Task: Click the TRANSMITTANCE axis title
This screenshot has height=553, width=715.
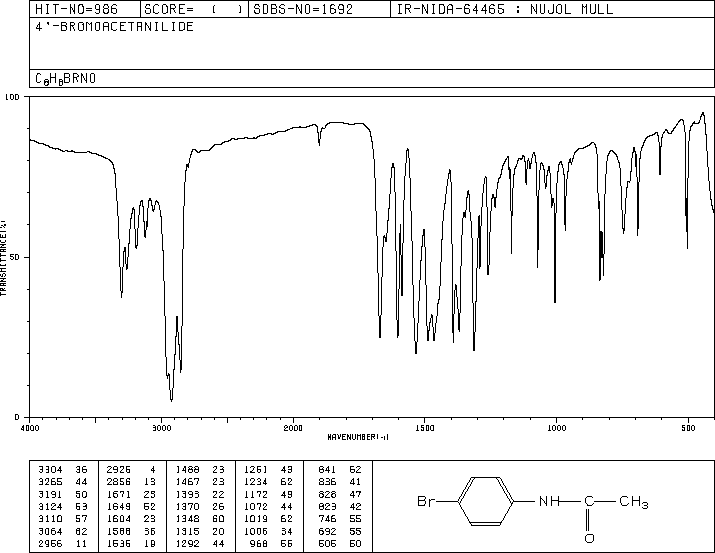Action: point(3,258)
